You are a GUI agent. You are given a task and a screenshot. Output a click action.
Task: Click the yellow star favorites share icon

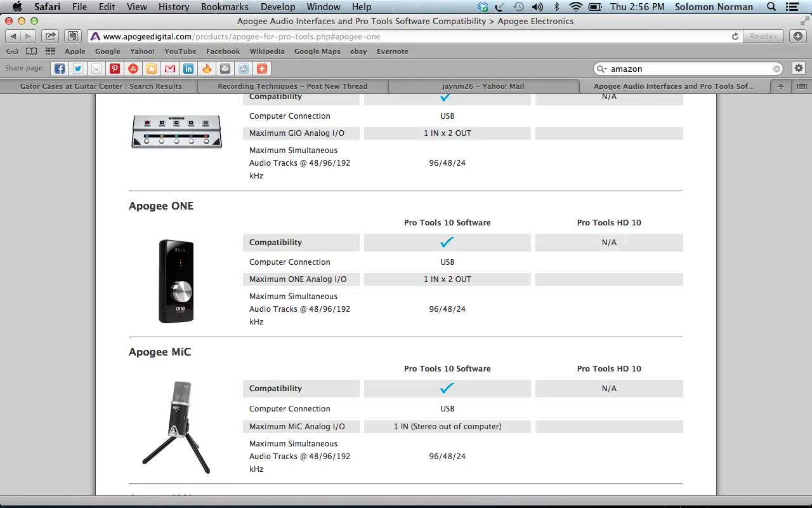pyautogui.click(x=151, y=69)
